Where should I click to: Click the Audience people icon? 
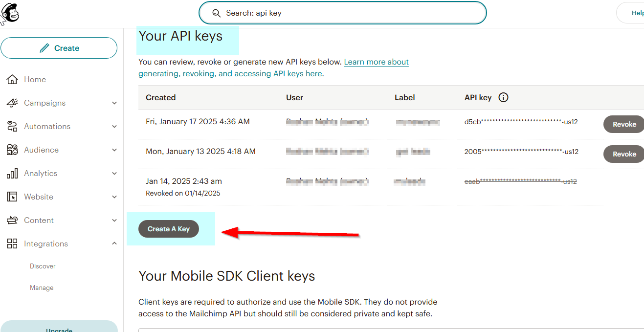[x=12, y=150]
